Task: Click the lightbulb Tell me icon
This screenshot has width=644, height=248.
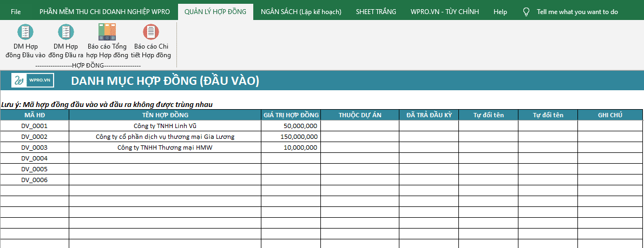Action: click(x=526, y=11)
